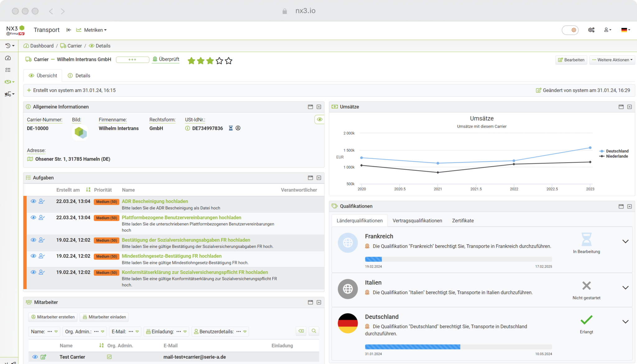This screenshot has width=637, height=364.
Task: Assign user icon on ADR Bescheinigung task
Action: [x=41, y=201]
